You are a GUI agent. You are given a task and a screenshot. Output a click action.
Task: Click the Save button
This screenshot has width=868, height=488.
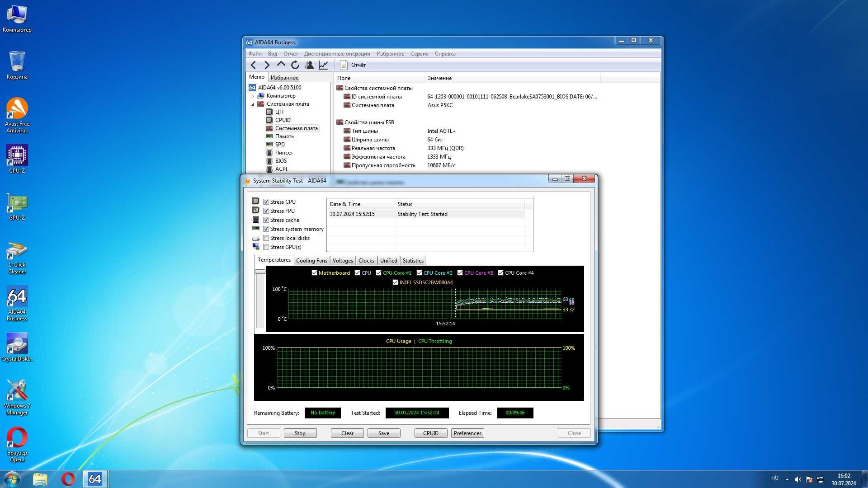pyautogui.click(x=384, y=433)
